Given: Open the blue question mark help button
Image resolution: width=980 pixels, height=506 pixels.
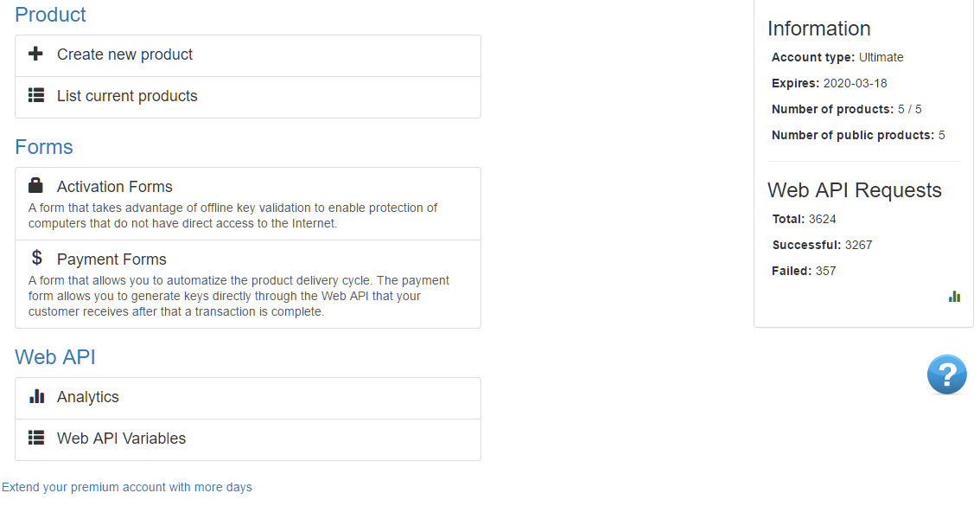Looking at the screenshot, I should coord(947,375).
